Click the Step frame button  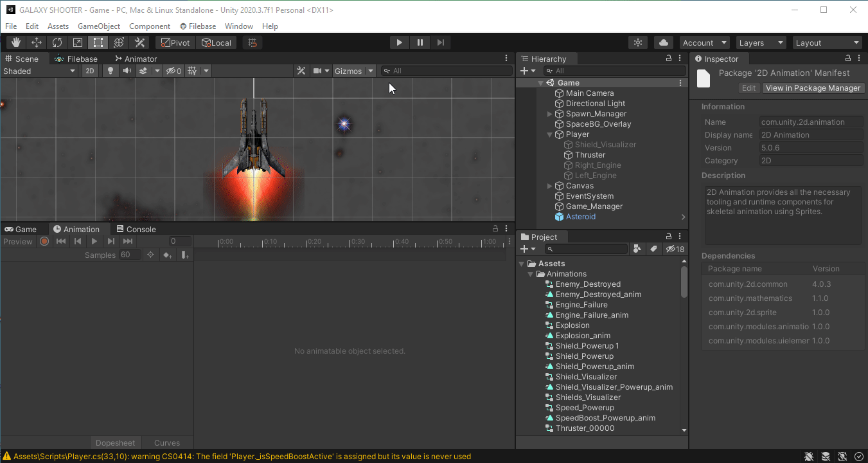[x=441, y=42]
